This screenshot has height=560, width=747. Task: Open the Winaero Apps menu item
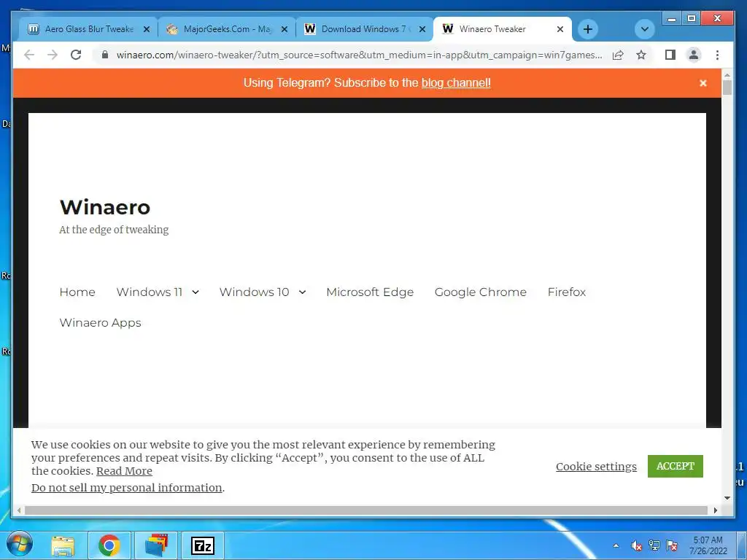click(101, 323)
